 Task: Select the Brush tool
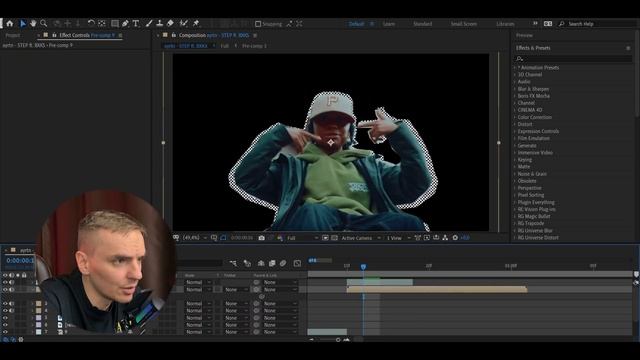[x=149, y=24]
